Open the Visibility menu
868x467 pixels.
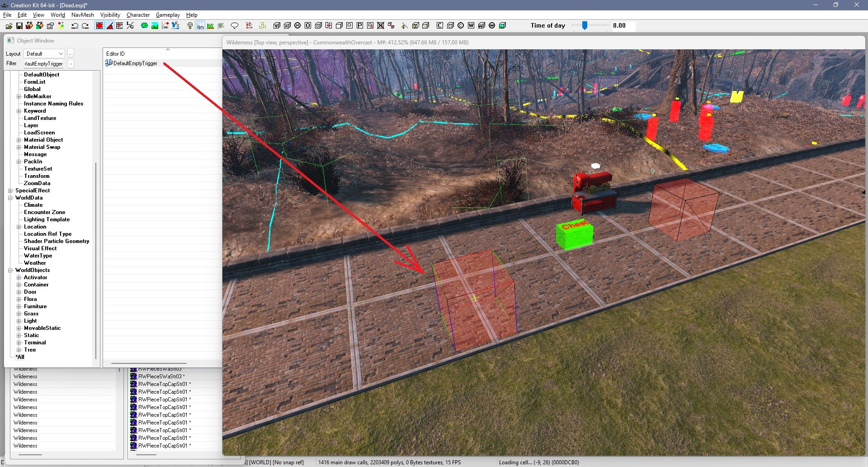tap(110, 15)
